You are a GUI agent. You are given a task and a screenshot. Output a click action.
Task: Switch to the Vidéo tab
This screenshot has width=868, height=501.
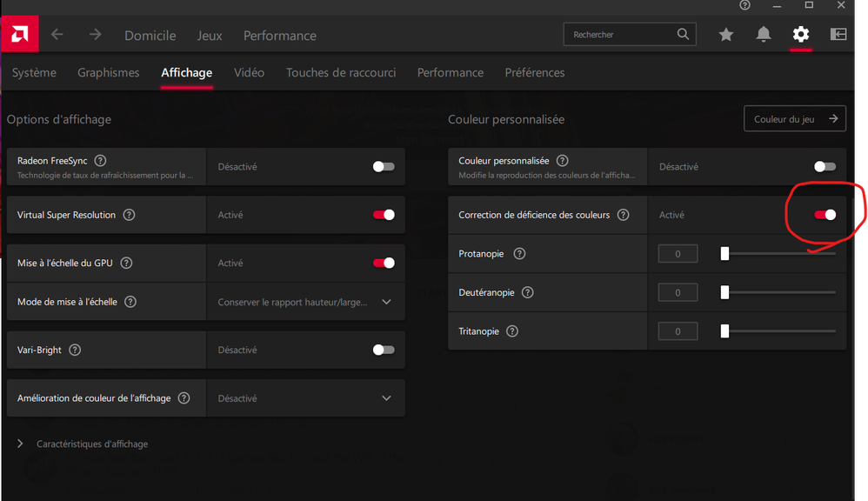point(249,72)
